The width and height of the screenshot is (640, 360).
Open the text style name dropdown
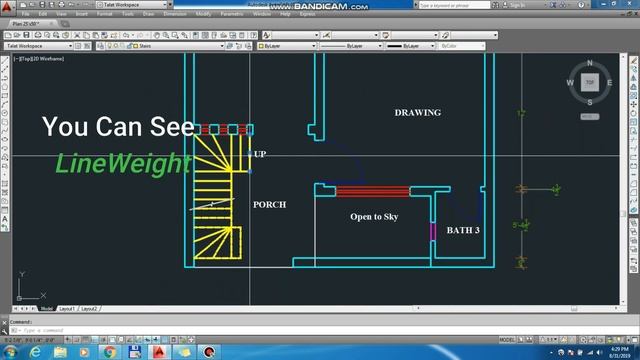pos(296,36)
